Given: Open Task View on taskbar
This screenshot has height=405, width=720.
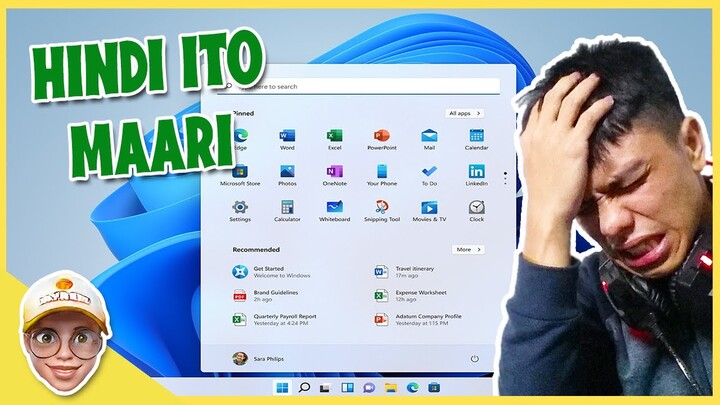Looking at the screenshot, I should coord(325,388).
